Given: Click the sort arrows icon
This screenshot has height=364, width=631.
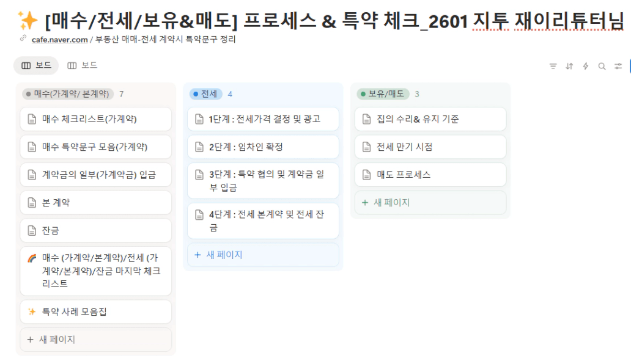Looking at the screenshot, I should coord(569,66).
